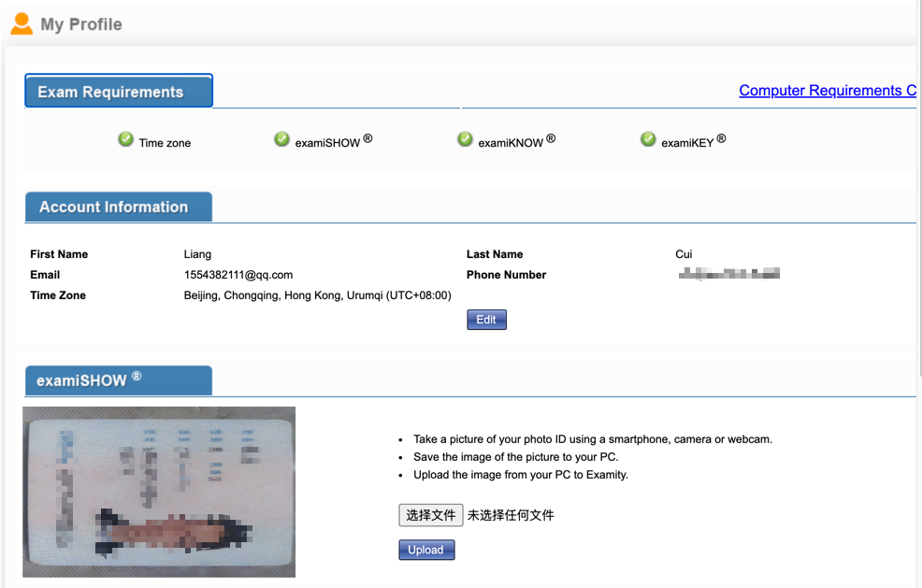Click the email address 1554382111@qq.com
Image resolution: width=922 pixels, height=588 pixels.
[x=238, y=275]
